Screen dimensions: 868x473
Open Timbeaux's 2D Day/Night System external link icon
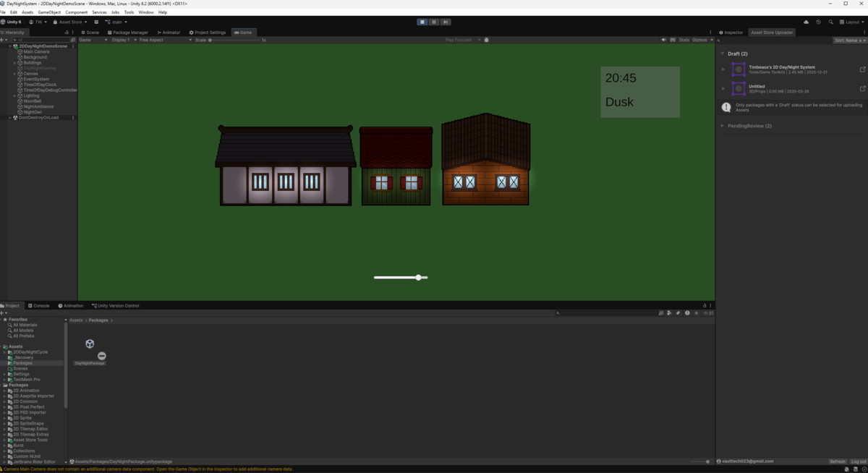pyautogui.click(x=862, y=69)
